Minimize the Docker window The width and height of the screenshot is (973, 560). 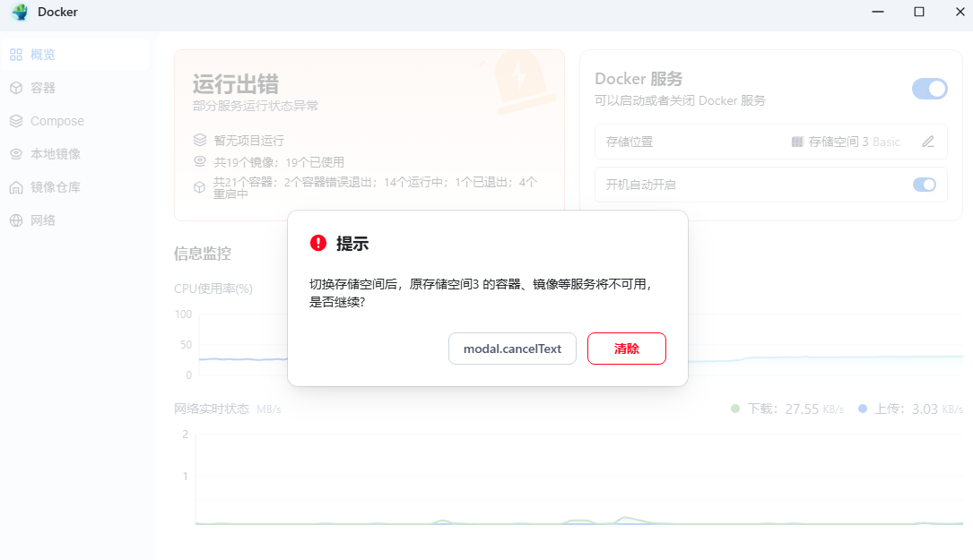877,12
